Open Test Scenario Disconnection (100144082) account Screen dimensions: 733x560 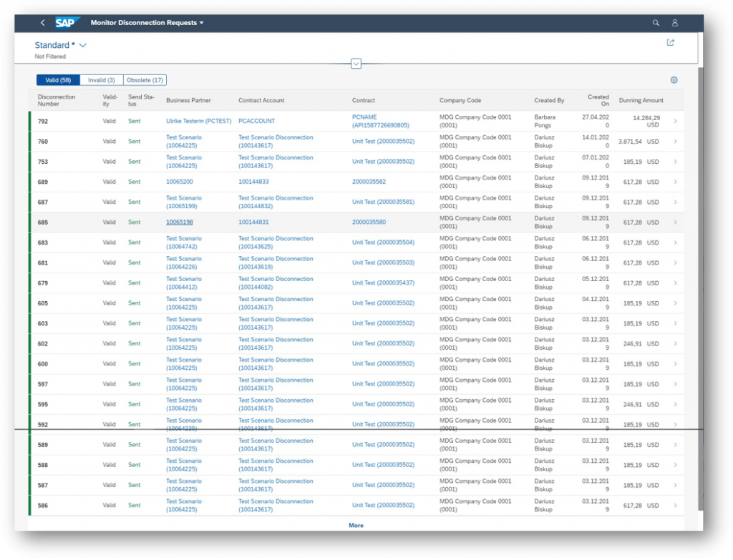point(276,283)
